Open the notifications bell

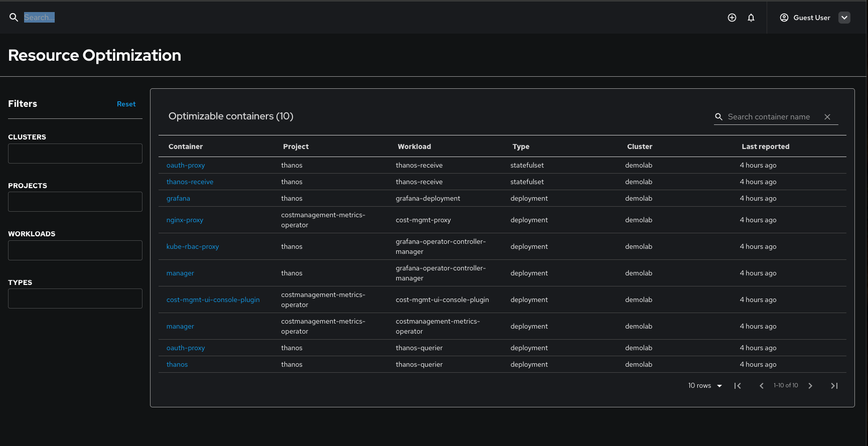pos(751,18)
